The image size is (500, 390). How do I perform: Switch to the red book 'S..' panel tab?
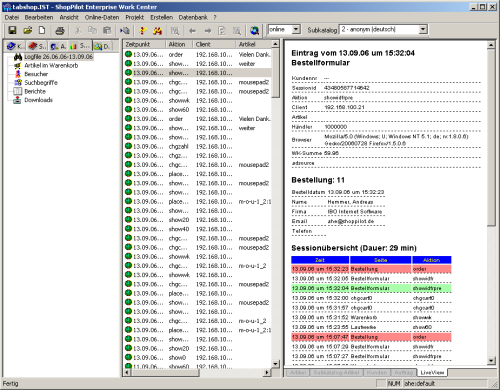(37, 46)
